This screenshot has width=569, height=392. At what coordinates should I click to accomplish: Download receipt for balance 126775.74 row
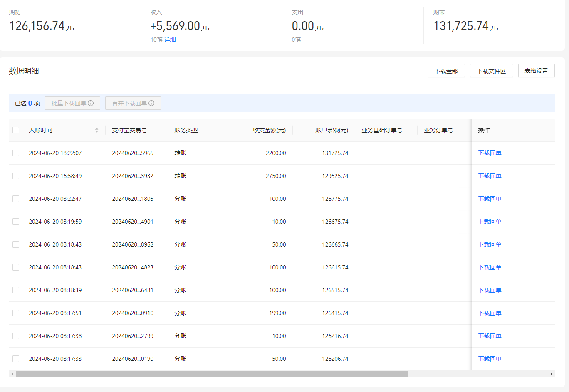point(490,199)
